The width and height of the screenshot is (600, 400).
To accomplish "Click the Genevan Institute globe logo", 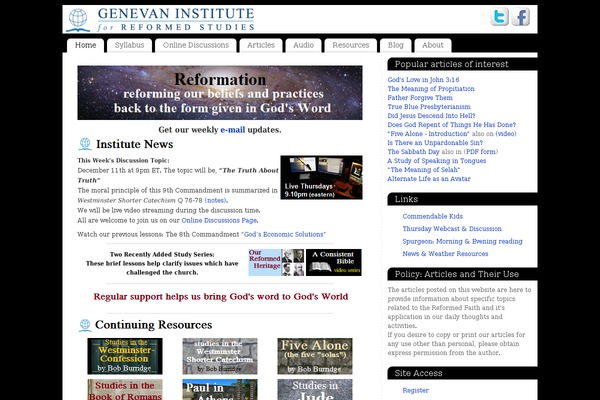I will (78, 20).
